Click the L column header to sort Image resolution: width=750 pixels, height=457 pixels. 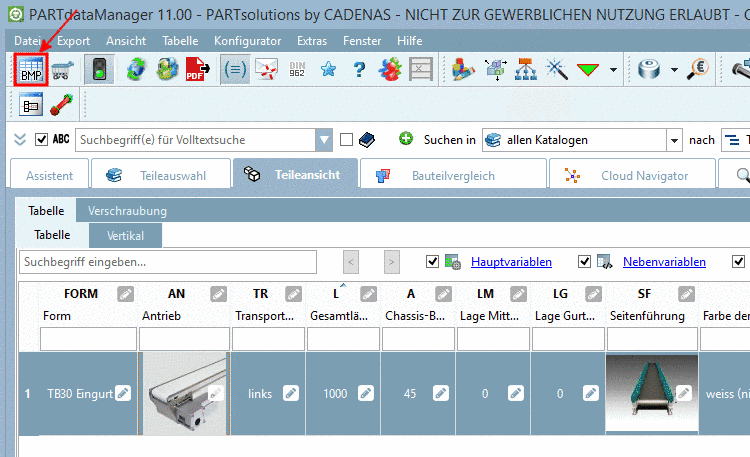click(336, 294)
